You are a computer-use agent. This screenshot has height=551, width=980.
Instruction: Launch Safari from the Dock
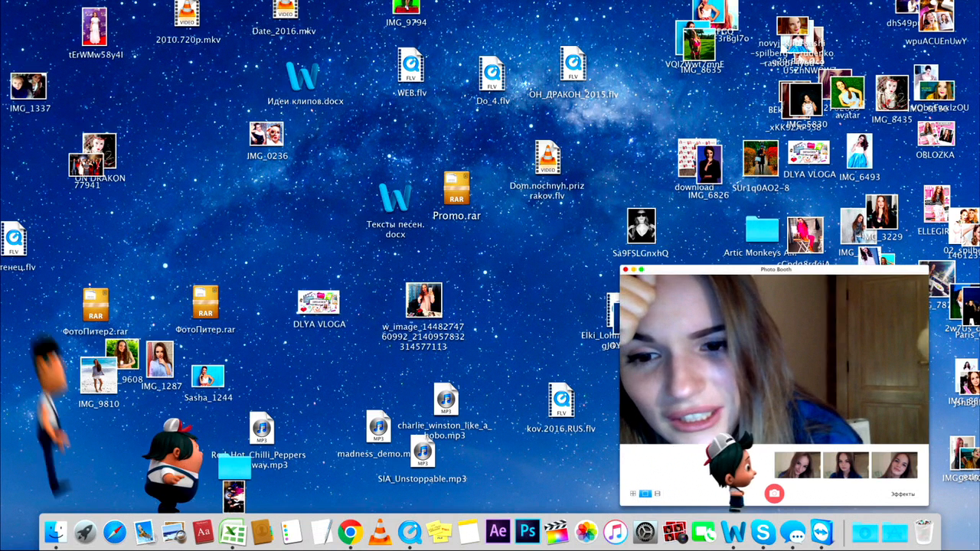click(x=115, y=532)
